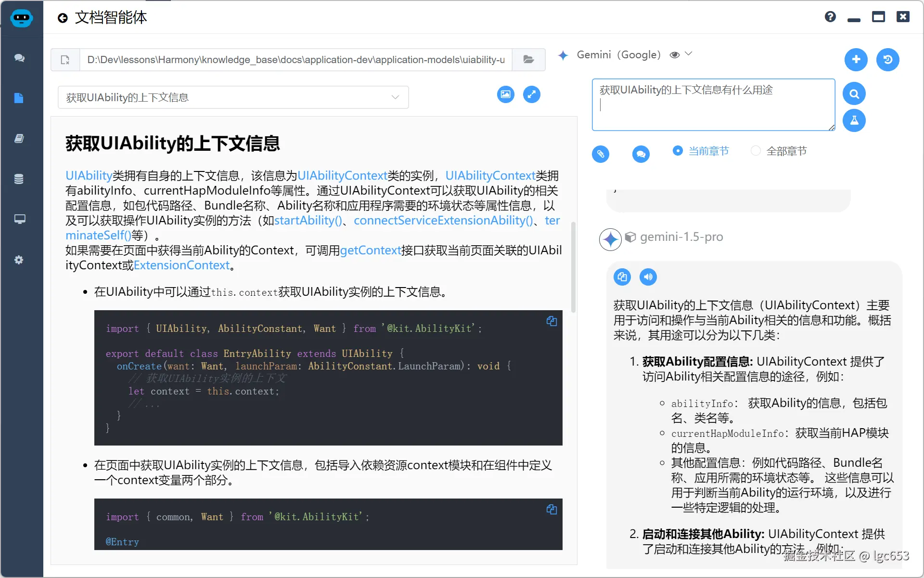This screenshot has width=924, height=578.
Task: Select the 当前章节 radio option
Action: click(x=678, y=151)
